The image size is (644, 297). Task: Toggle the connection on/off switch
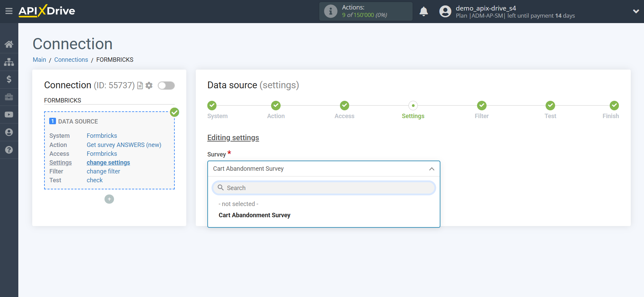[166, 86]
